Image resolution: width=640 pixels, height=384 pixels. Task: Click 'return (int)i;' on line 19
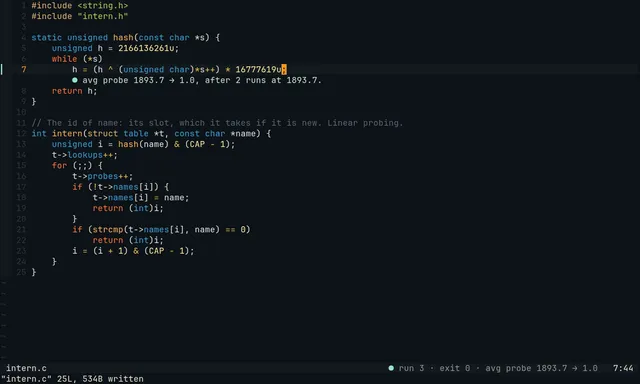128,208
